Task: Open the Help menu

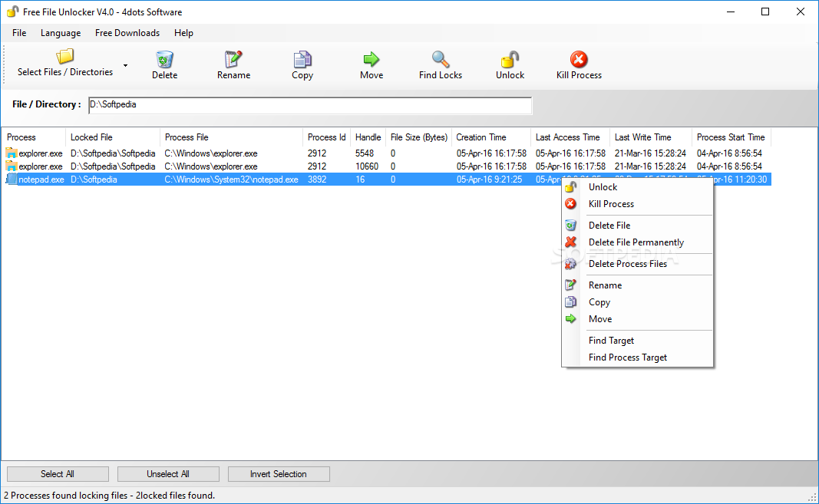Action: [184, 33]
